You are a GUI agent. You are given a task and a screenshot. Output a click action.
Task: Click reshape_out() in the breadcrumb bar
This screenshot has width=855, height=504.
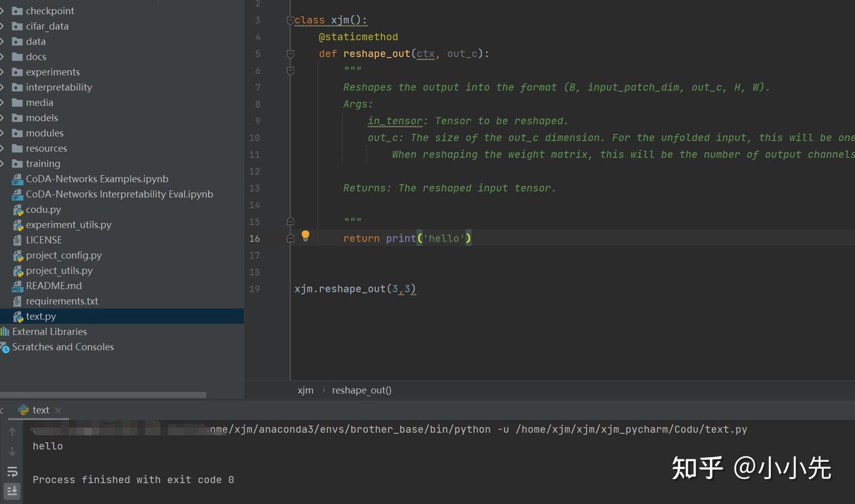click(x=362, y=390)
